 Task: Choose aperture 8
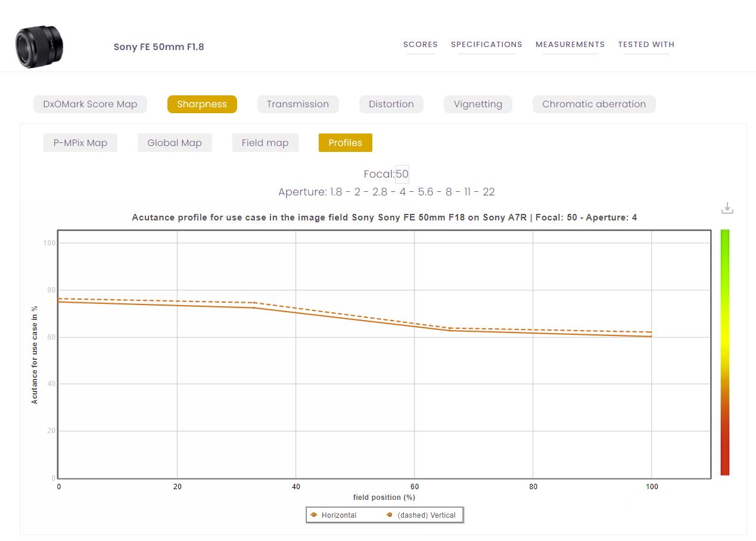pyautogui.click(x=449, y=192)
